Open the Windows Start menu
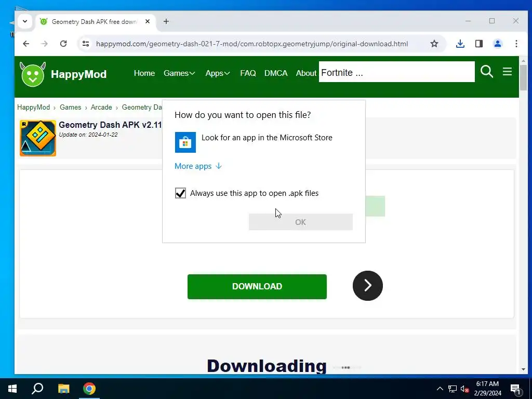 coord(12,389)
